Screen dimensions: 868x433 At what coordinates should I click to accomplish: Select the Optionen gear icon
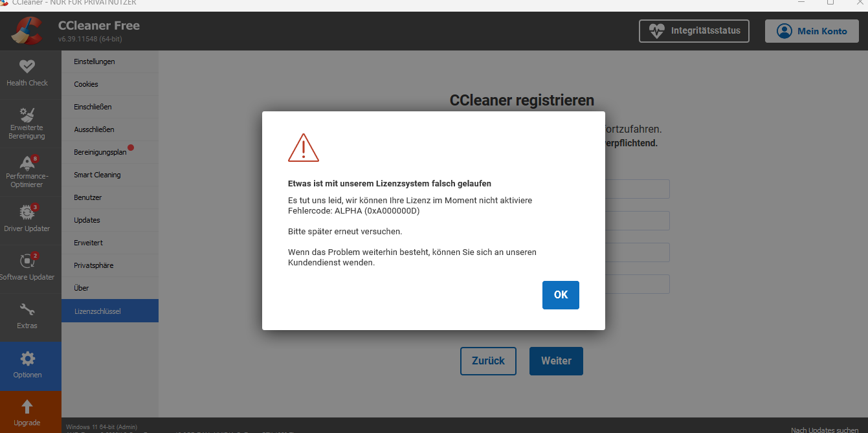(28, 359)
